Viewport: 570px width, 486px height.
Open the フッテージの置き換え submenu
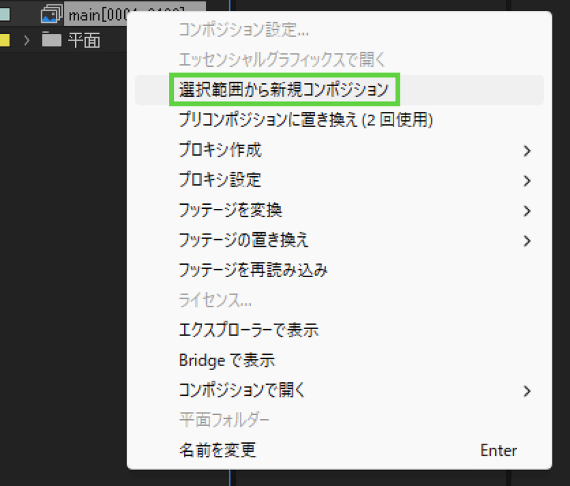click(340, 241)
